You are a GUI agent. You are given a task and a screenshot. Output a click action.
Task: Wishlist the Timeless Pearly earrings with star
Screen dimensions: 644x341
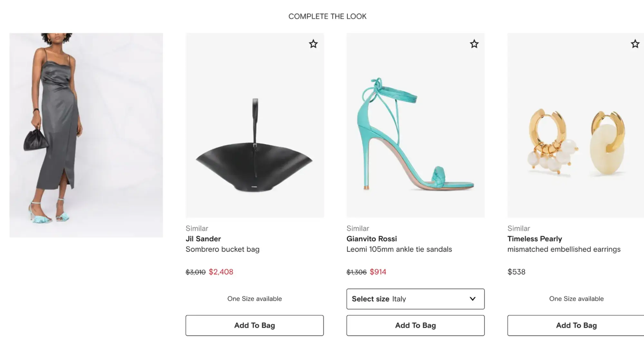pos(635,44)
